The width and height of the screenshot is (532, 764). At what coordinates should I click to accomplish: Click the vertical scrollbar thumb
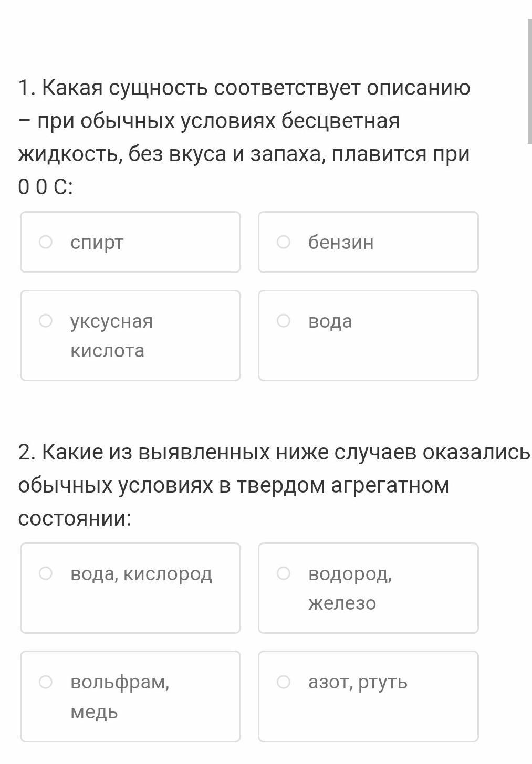[x=529, y=81]
